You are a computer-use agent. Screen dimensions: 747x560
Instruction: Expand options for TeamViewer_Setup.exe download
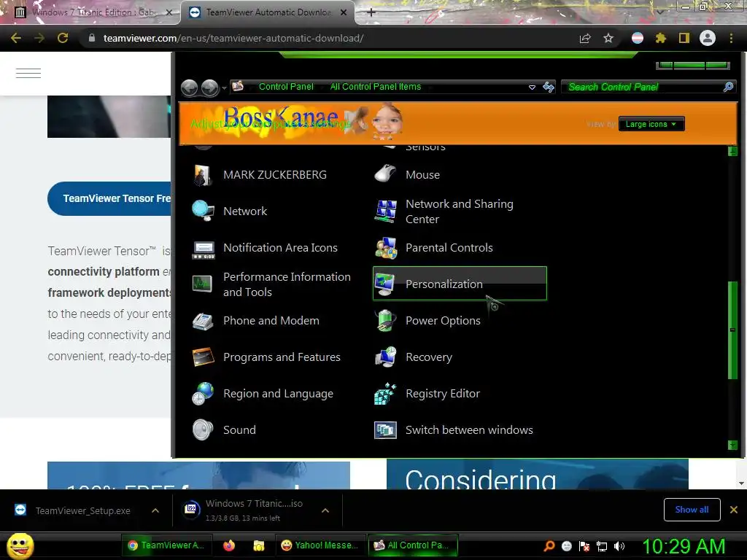155,510
